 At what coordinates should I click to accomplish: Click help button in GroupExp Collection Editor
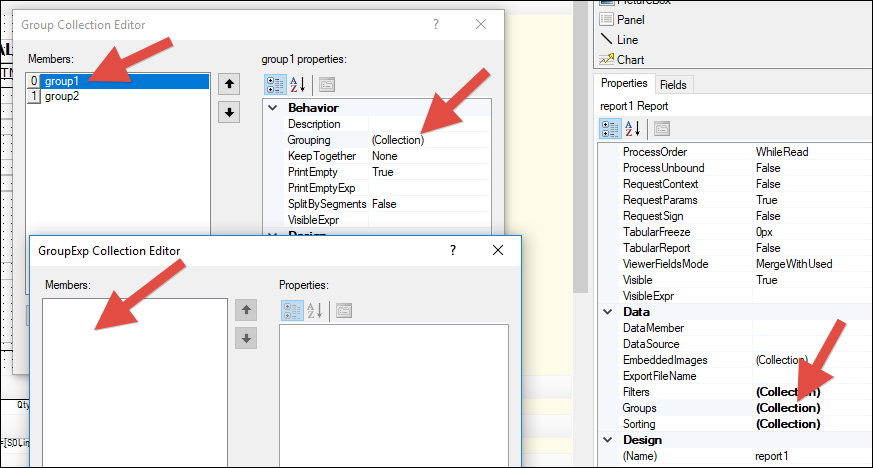pos(452,251)
